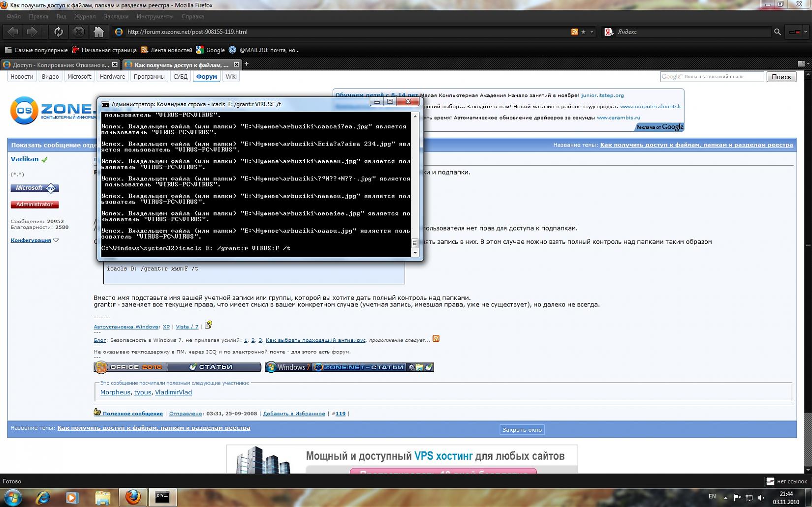Image resolution: width=812 pixels, height=507 pixels.
Task: Expand the Конфигурация section
Action: pos(34,240)
